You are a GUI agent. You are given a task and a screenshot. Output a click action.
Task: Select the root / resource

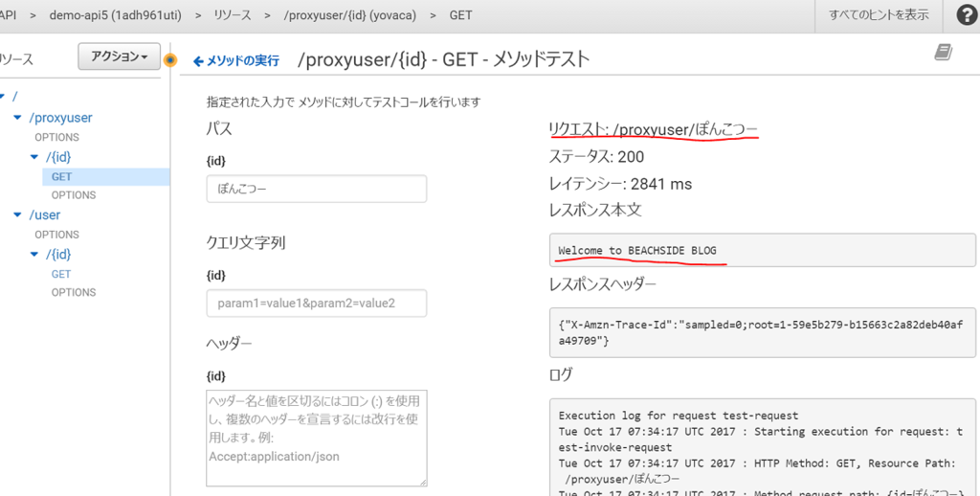(x=15, y=97)
